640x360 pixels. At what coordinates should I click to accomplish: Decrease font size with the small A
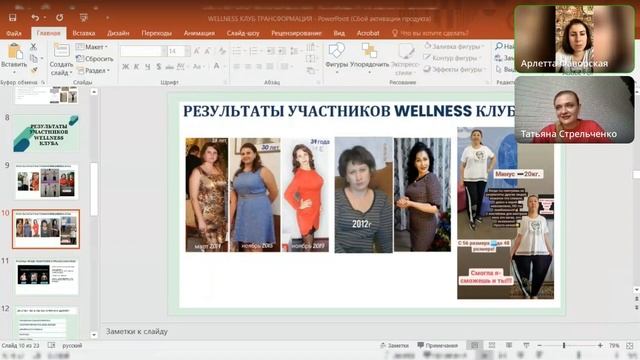click(208, 51)
